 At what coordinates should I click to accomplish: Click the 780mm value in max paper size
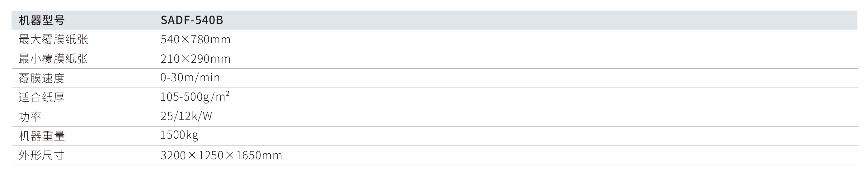tap(211, 40)
